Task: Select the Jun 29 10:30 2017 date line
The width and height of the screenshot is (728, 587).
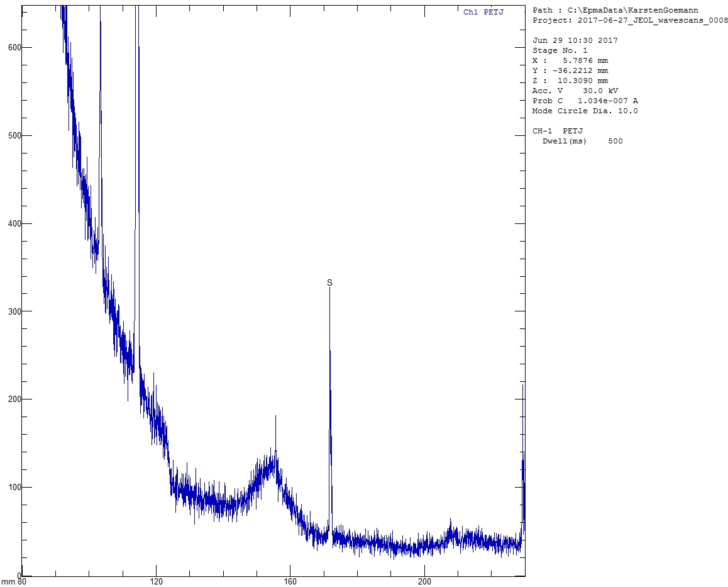Action: pyautogui.click(x=575, y=40)
